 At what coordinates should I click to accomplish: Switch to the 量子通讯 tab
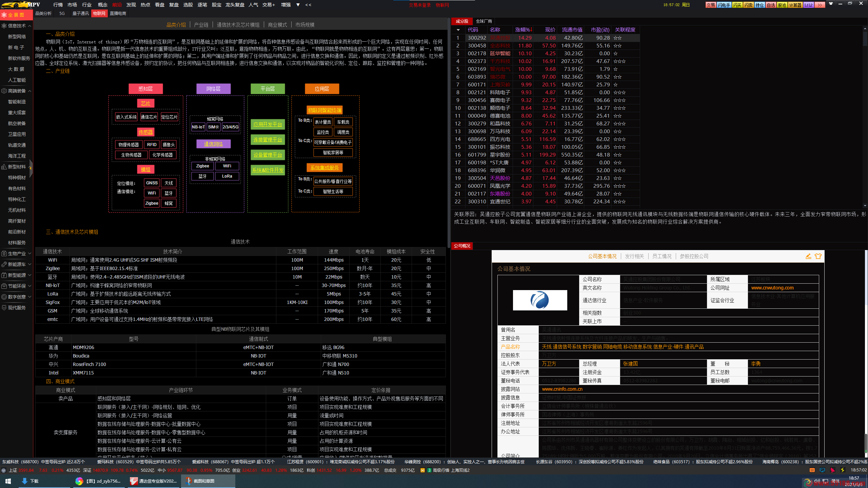coord(80,14)
